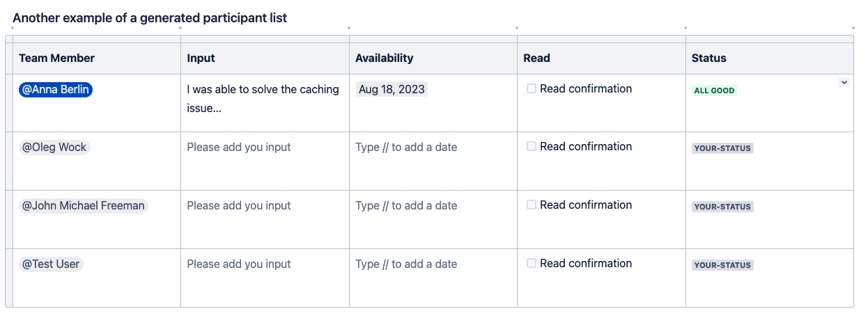Tick Read confirmation for John Michael Freeman

(x=532, y=205)
